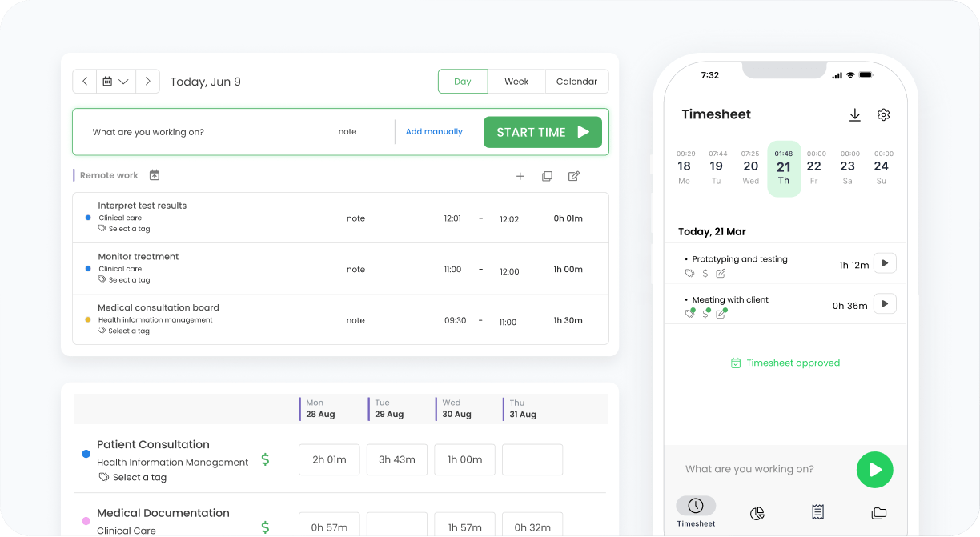This screenshot has width=980, height=537.
Task: Click the 09:30 start time
Action: pyautogui.click(x=455, y=320)
